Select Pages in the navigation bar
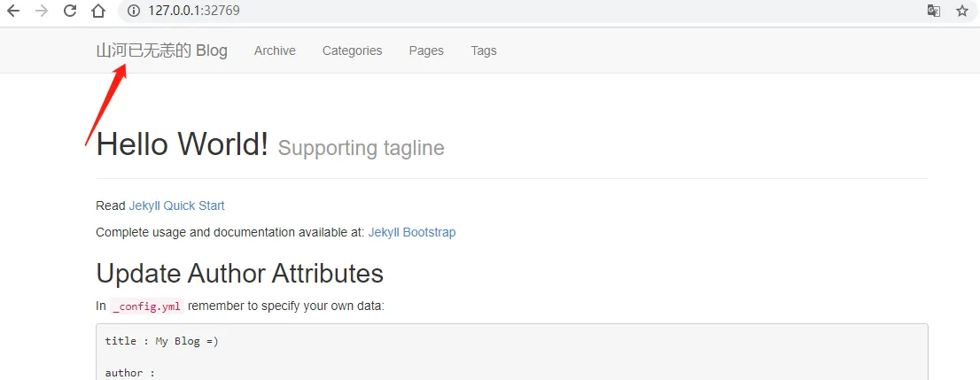Viewport: 980px width, 380px height. click(x=426, y=50)
